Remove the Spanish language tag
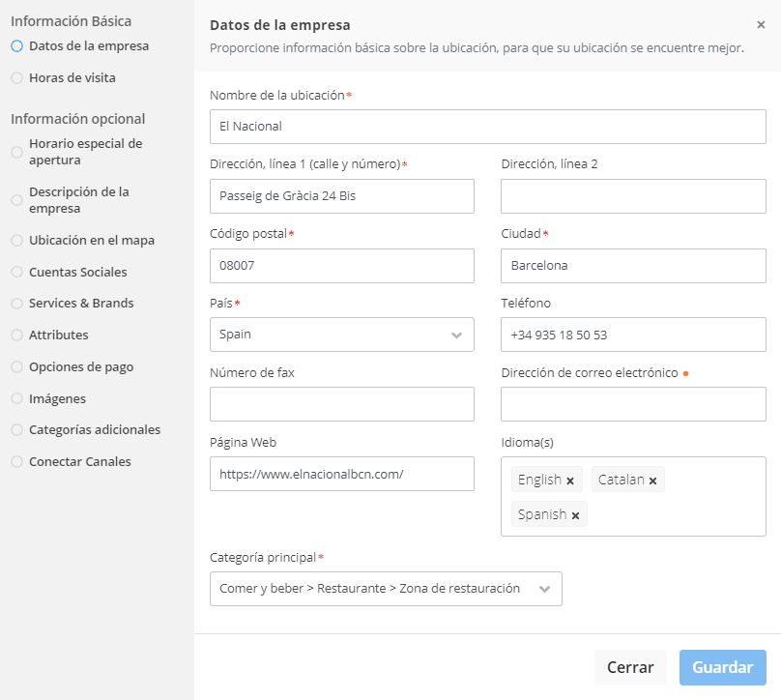Viewport: 781px width, 700px height. click(575, 515)
